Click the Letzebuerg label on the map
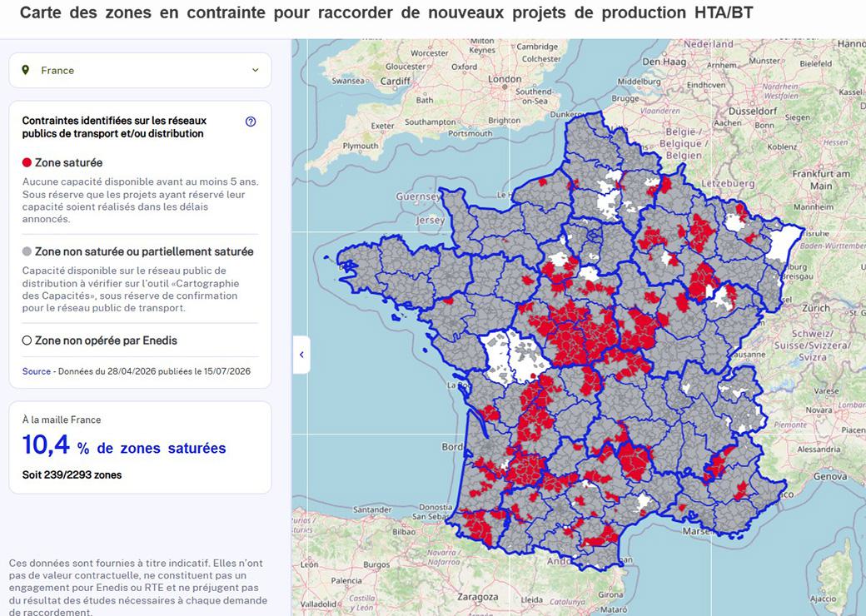Image resolution: width=866 pixels, height=616 pixels. pos(728,183)
